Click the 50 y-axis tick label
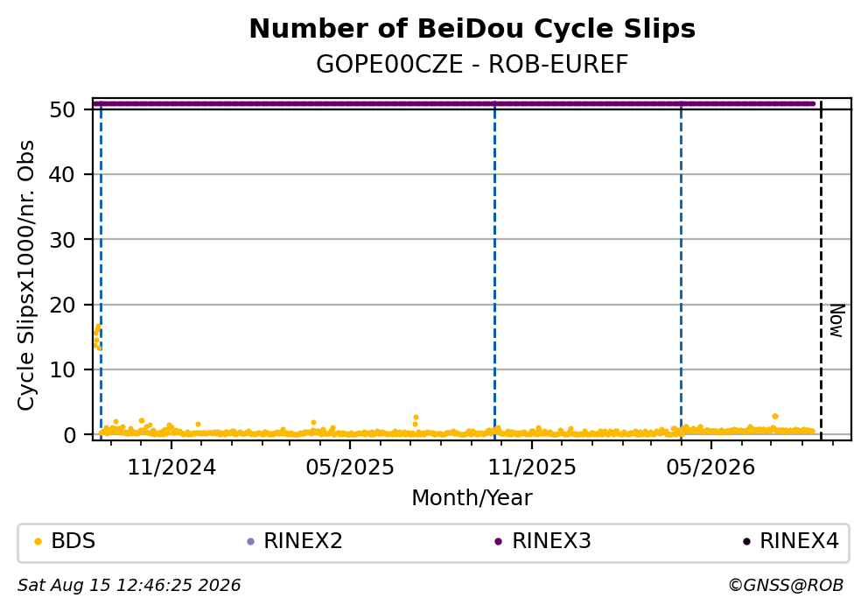Image resolution: width=868 pixels, height=612 pixels. coord(62,109)
